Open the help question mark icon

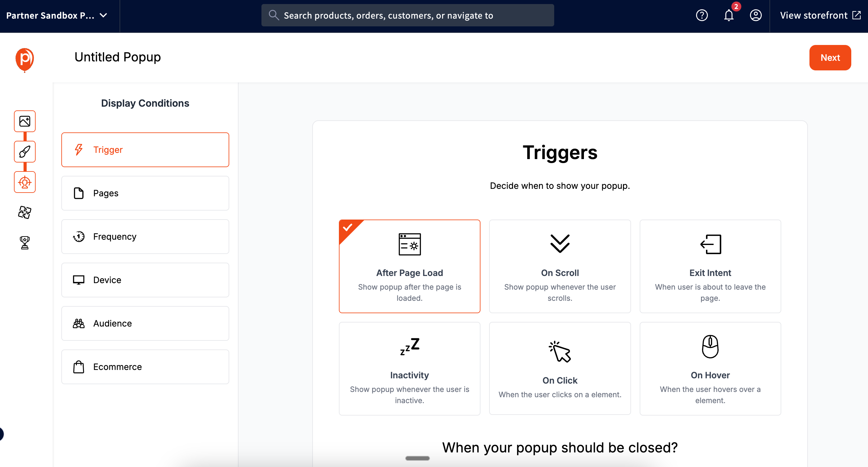(702, 15)
